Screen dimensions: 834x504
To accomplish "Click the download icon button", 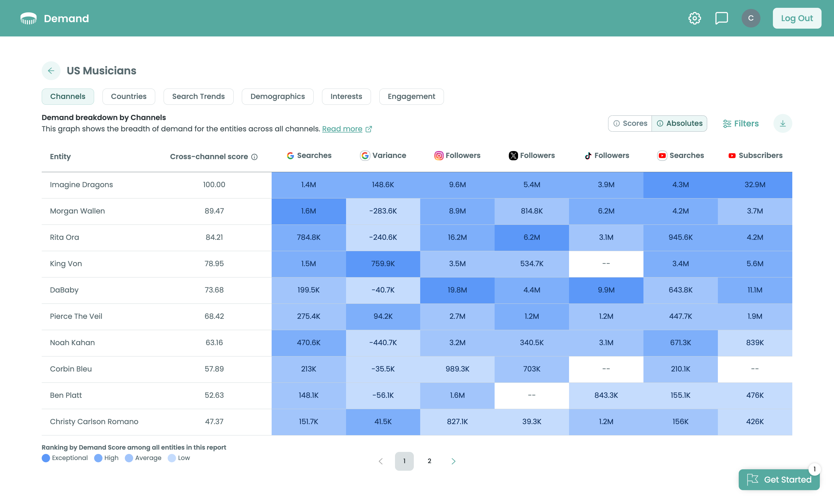I will (x=782, y=124).
